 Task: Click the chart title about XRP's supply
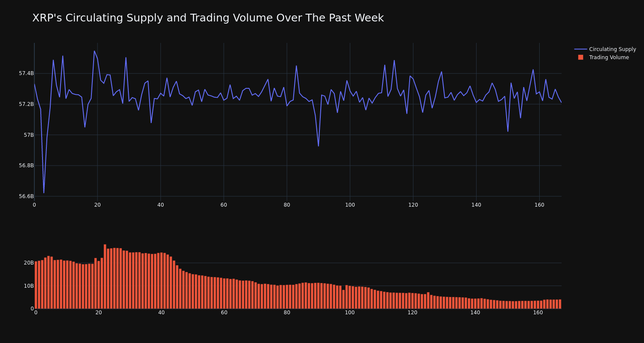(x=208, y=18)
